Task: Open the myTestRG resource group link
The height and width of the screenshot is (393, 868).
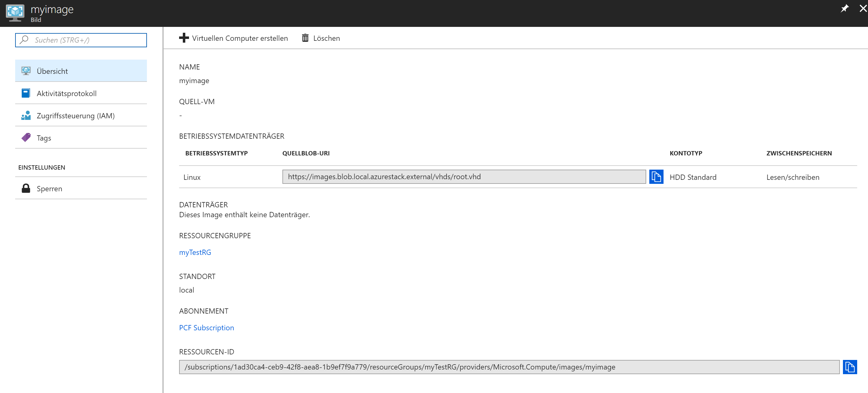Action: [195, 252]
